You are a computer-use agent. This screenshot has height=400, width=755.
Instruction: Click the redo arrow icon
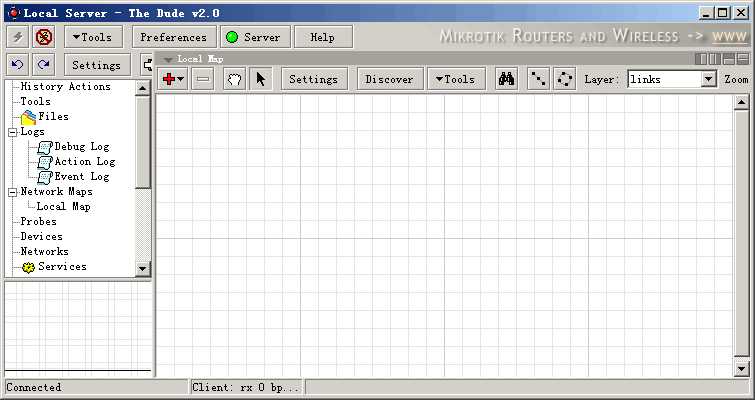(x=44, y=65)
